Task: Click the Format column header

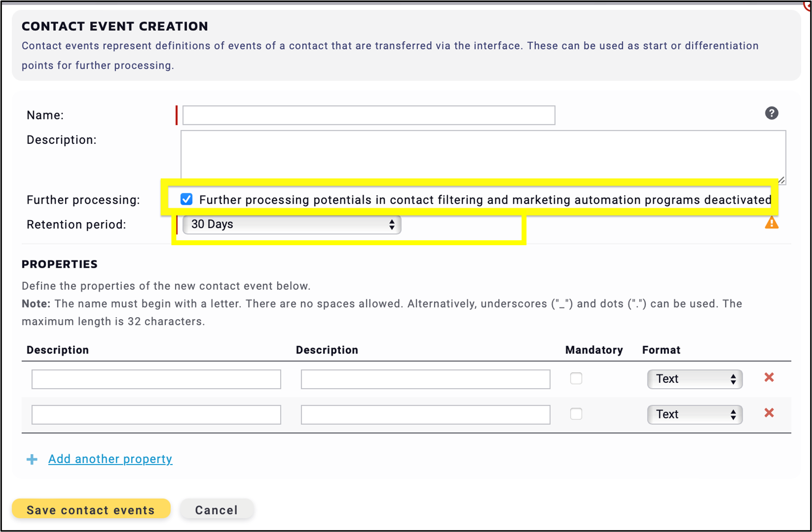Action: point(661,350)
